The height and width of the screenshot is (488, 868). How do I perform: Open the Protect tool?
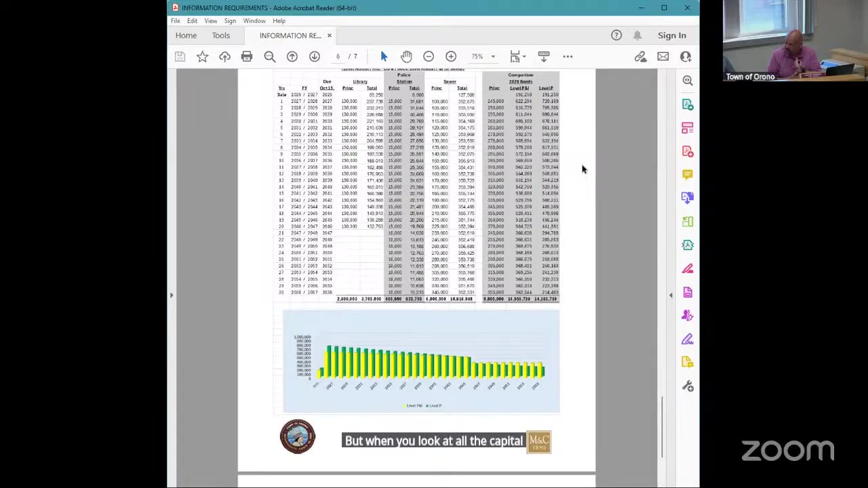click(x=688, y=292)
